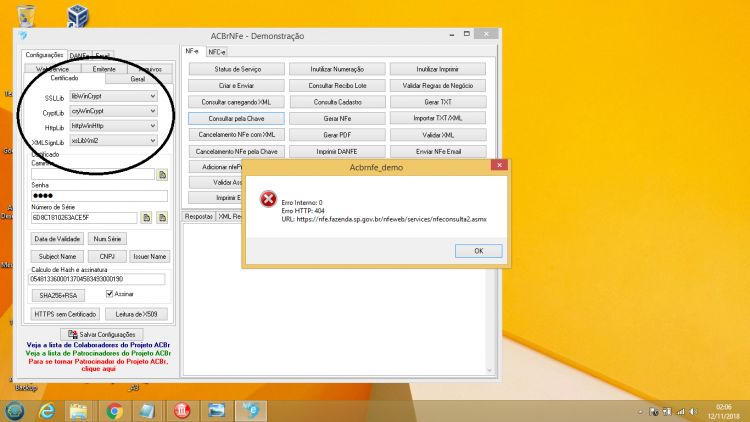
Task: Click first icon beside Número de Série field
Action: pos(146,218)
